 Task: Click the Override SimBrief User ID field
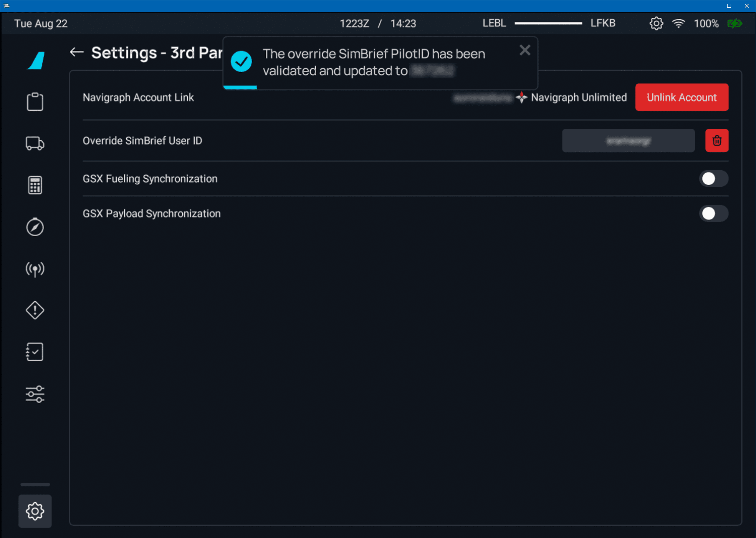click(628, 141)
